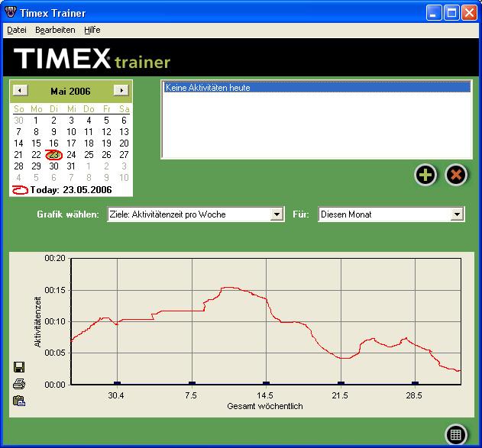Minimize the Timex Trainer window
This screenshot has height=448, width=482.
pyautogui.click(x=433, y=13)
